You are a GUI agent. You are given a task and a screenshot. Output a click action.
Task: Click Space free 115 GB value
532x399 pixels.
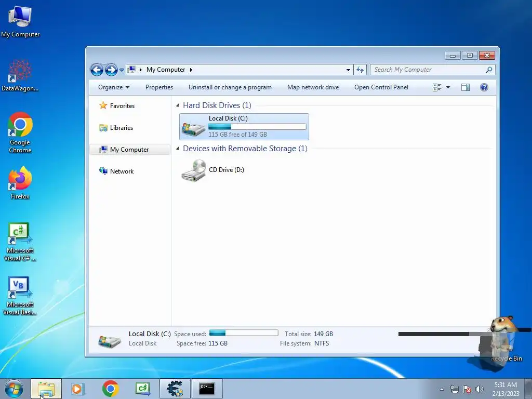(x=218, y=343)
